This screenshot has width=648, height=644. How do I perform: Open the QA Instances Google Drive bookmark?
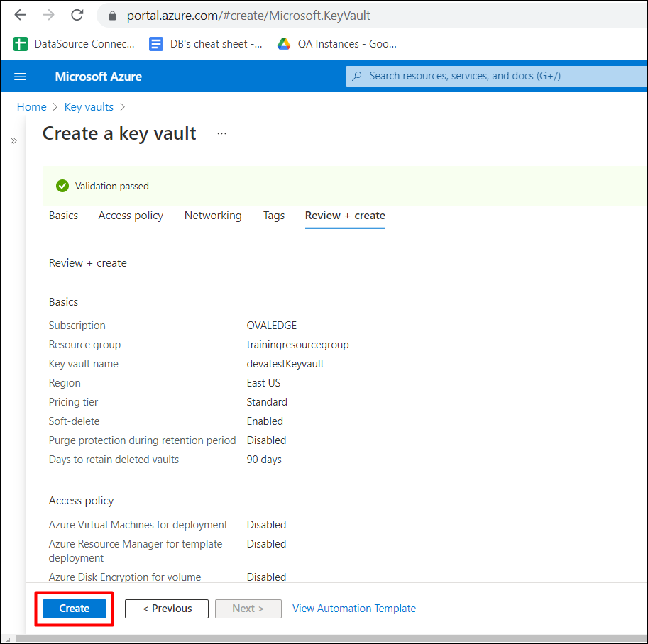coord(337,44)
